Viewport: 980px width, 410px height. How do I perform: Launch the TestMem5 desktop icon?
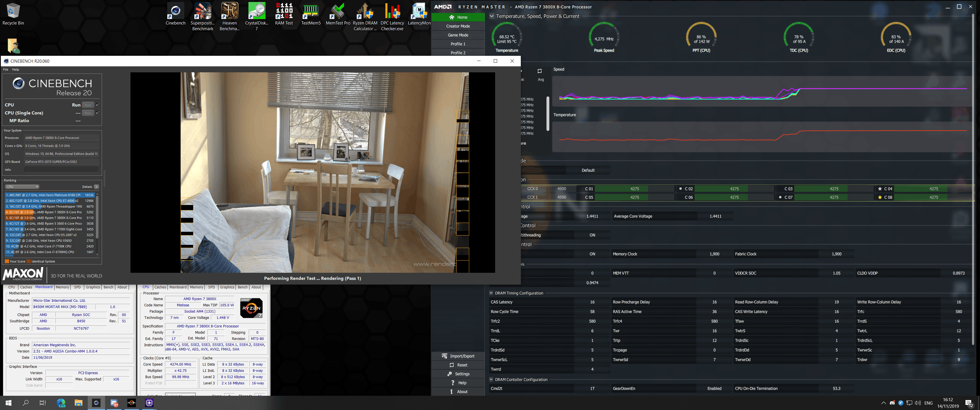(x=311, y=14)
